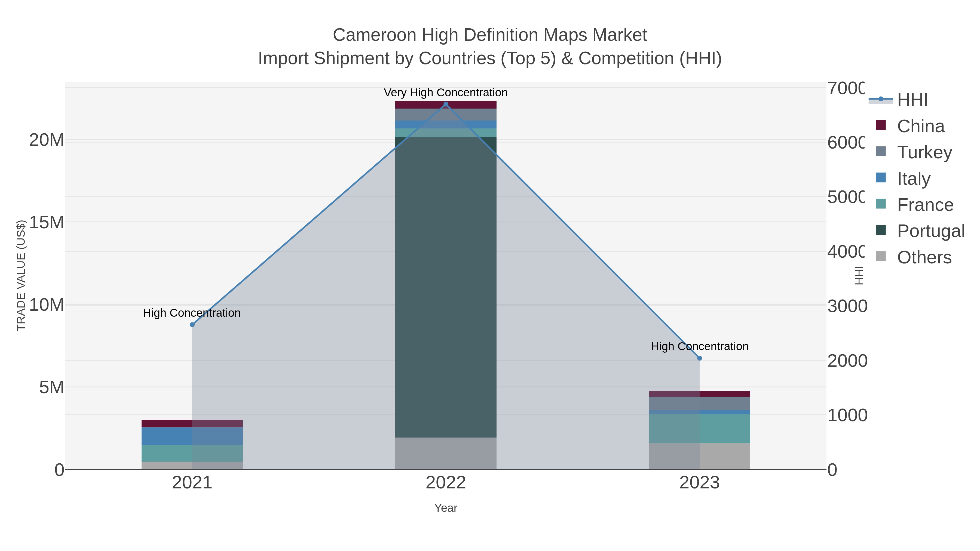Click the 2022 x-axis tick label
The image size is (980, 551).
[x=446, y=483]
